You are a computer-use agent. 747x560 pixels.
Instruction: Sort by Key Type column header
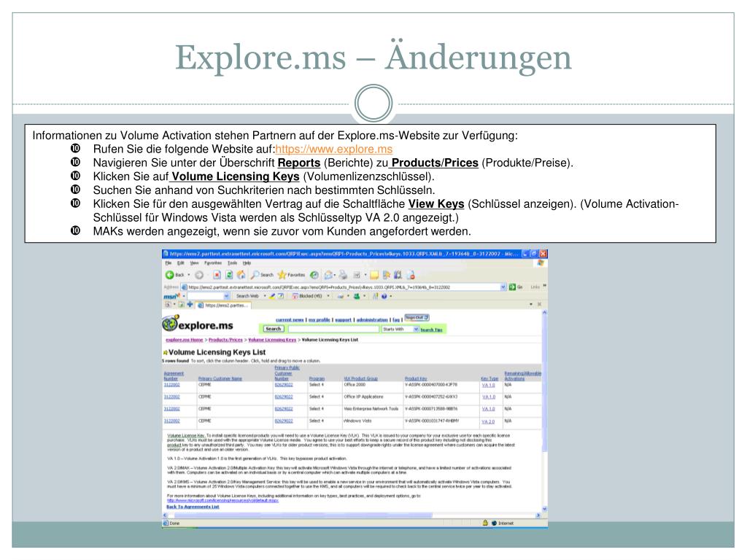tap(489, 378)
